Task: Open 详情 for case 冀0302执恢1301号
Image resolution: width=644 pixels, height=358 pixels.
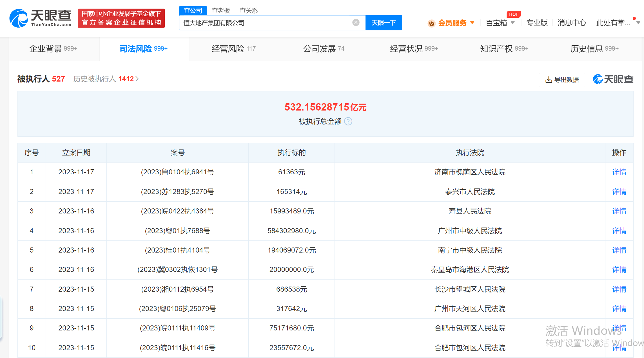Action: [619, 270]
